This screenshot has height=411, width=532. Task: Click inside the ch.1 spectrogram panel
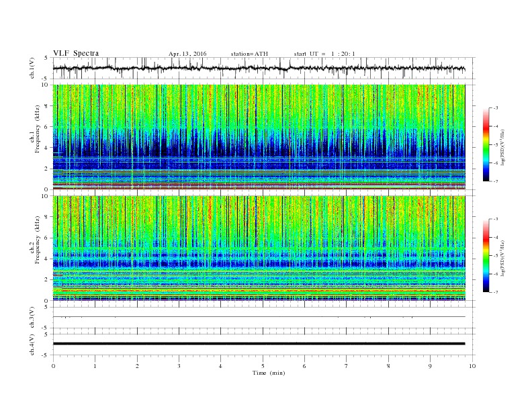[259, 137]
